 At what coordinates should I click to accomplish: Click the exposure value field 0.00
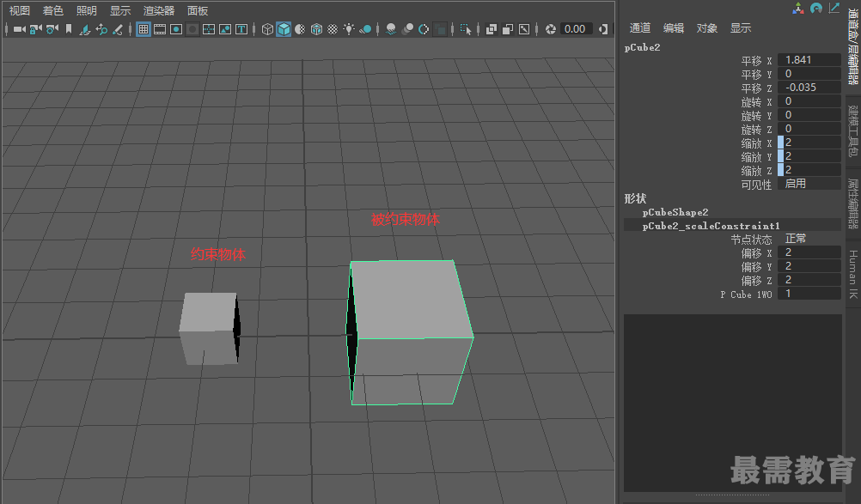click(x=575, y=29)
